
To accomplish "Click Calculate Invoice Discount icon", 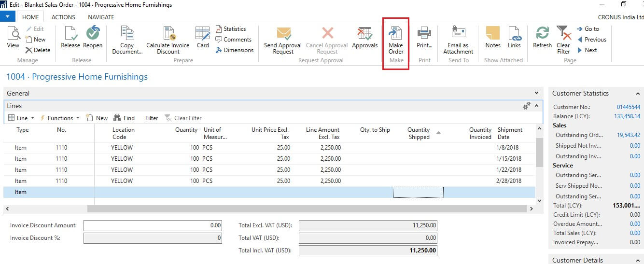I will (x=168, y=34).
